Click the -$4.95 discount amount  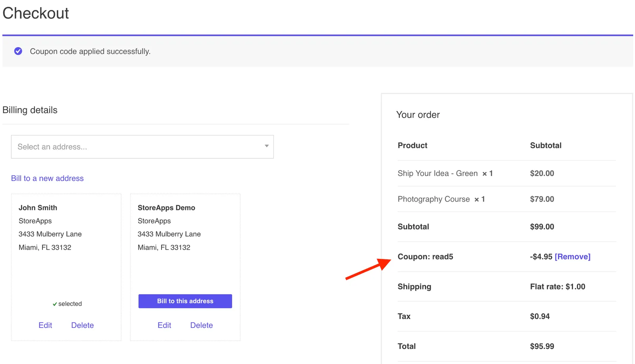click(541, 257)
